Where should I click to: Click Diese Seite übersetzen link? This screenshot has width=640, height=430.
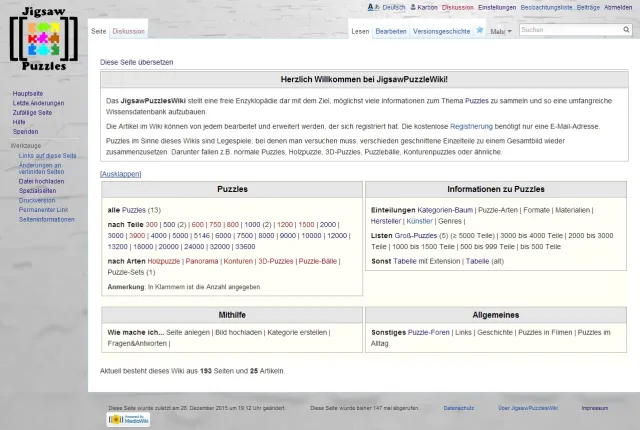click(x=136, y=62)
